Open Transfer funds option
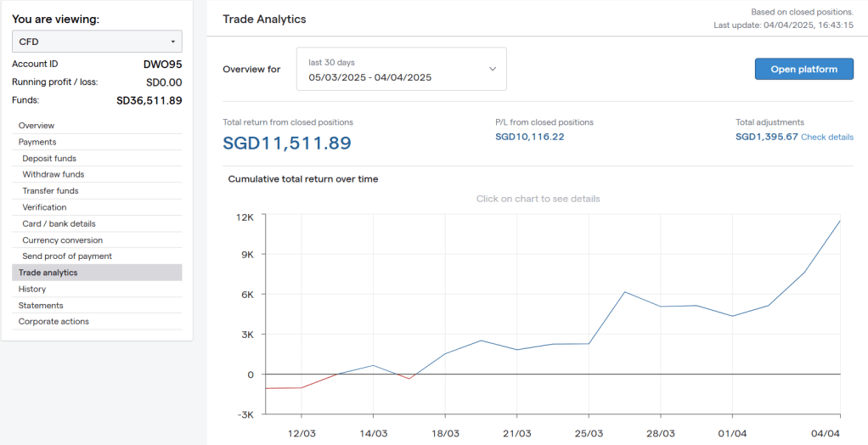 pos(50,191)
